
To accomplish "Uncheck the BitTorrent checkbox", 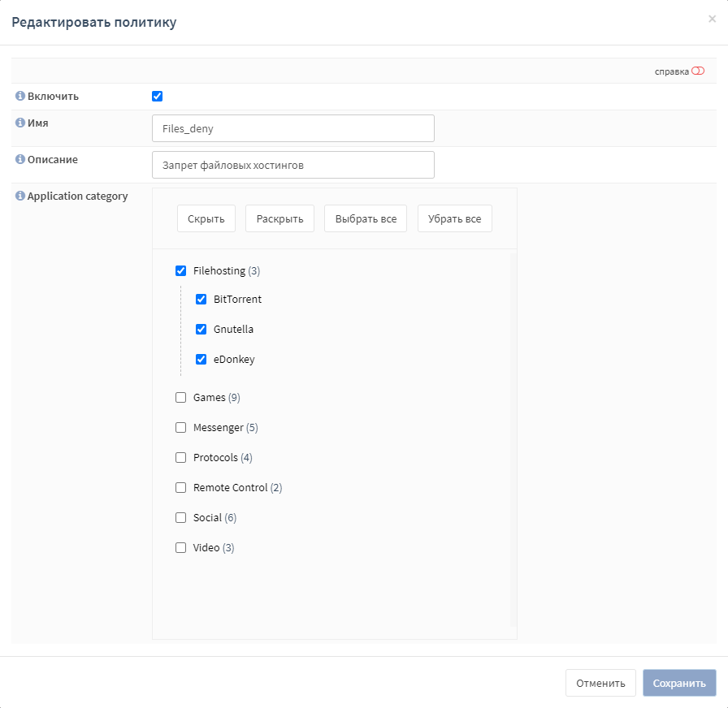I will coord(201,300).
